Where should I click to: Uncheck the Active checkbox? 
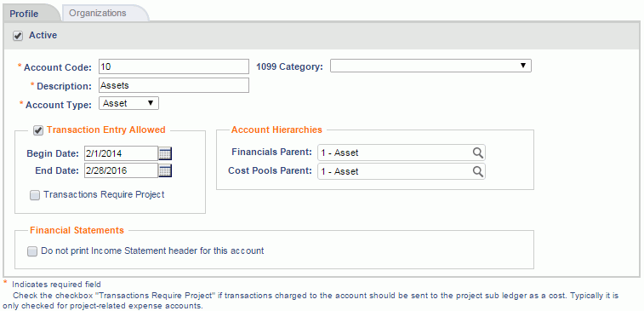click(18, 36)
